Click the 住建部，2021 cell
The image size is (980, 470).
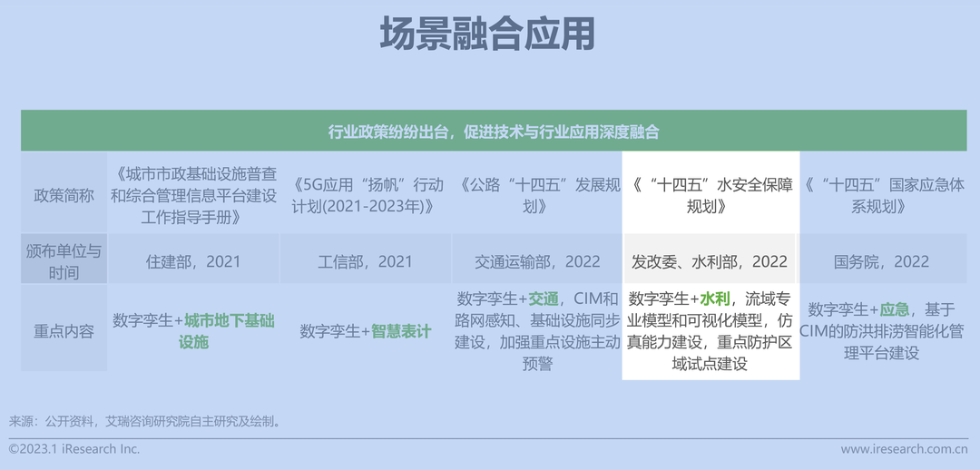tap(192, 261)
